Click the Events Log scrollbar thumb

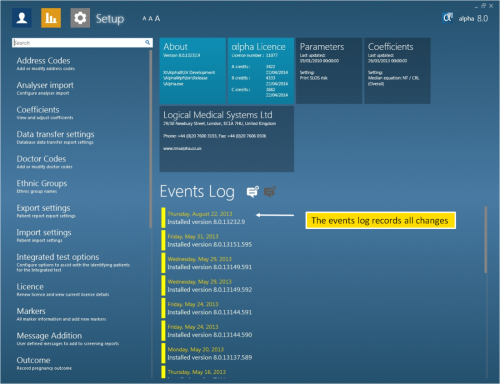coord(486,240)
